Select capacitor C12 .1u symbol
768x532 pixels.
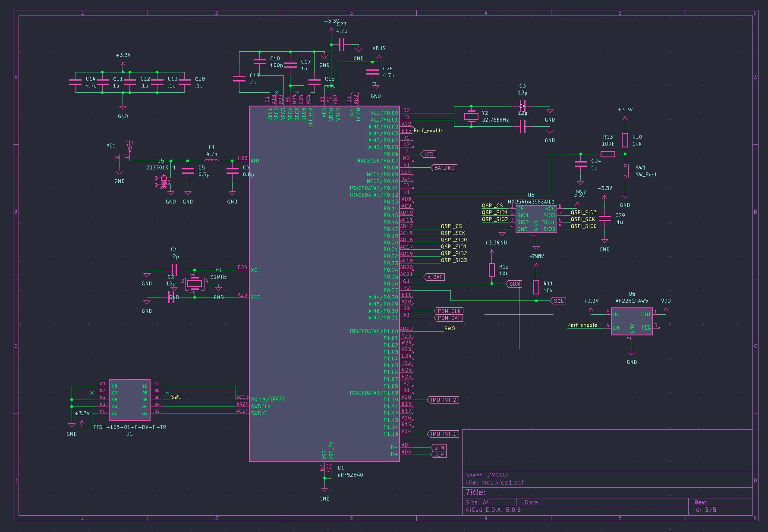coord(129,82)
